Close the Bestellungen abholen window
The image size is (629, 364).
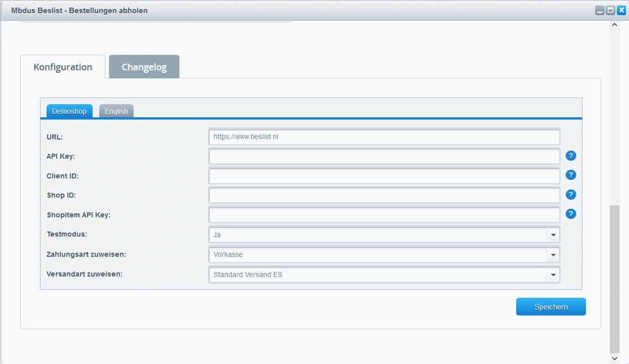[x=621, y=10]
